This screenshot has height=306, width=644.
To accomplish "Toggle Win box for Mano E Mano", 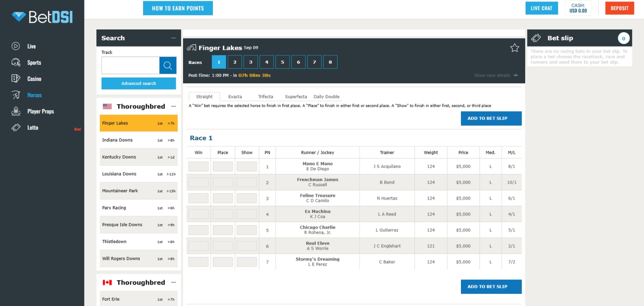I will coord(198,167).
